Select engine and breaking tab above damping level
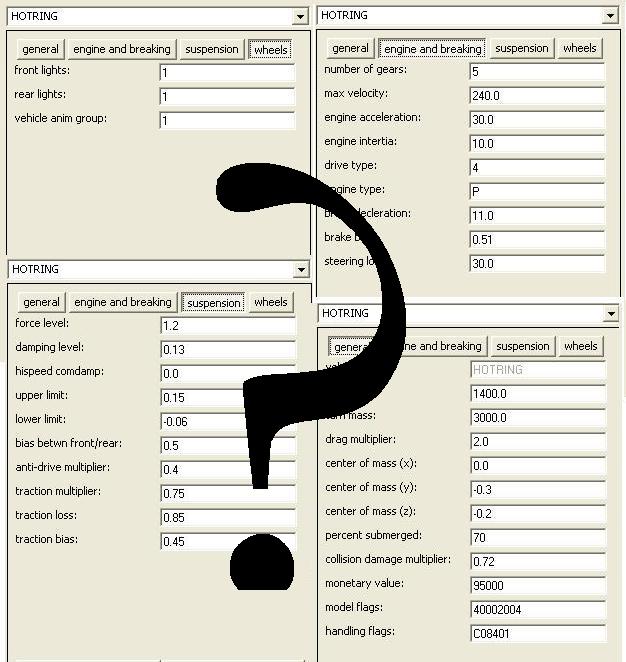The image size is (626, 662). coord(122,302)
